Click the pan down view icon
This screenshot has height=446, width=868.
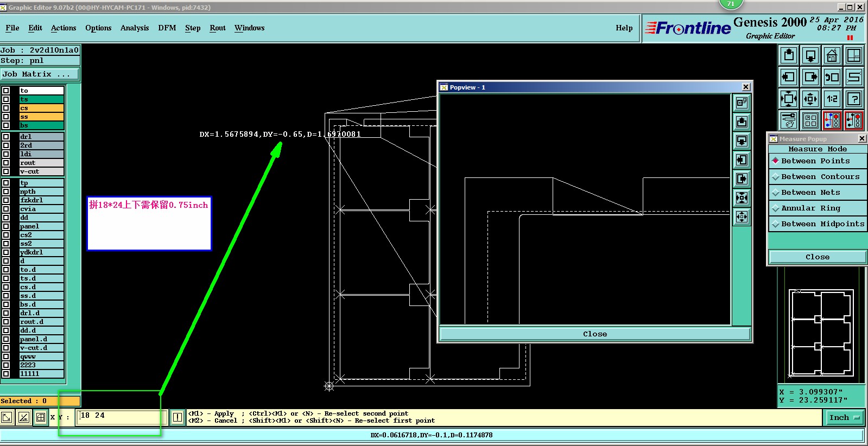point(810,55)
